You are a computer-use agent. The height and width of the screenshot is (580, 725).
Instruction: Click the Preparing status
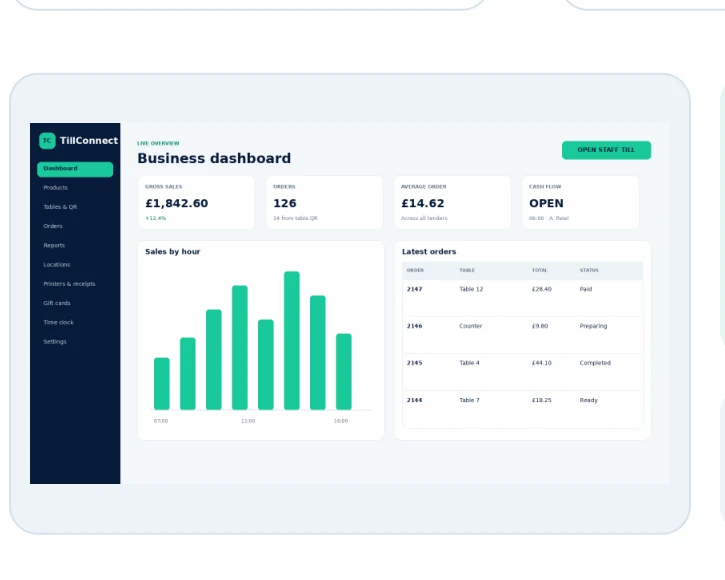click(593, 326)
